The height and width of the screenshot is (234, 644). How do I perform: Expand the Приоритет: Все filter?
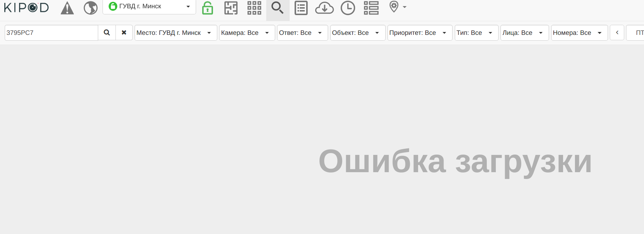[420, 33]
